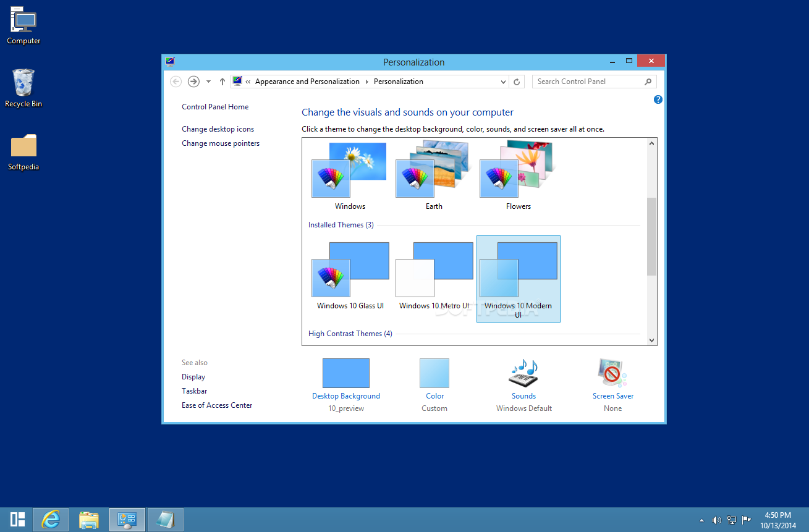Viewport: 809px width, 532px height.
Task: Open the Control Panel Home link
Action: click(x=214, y=106)
